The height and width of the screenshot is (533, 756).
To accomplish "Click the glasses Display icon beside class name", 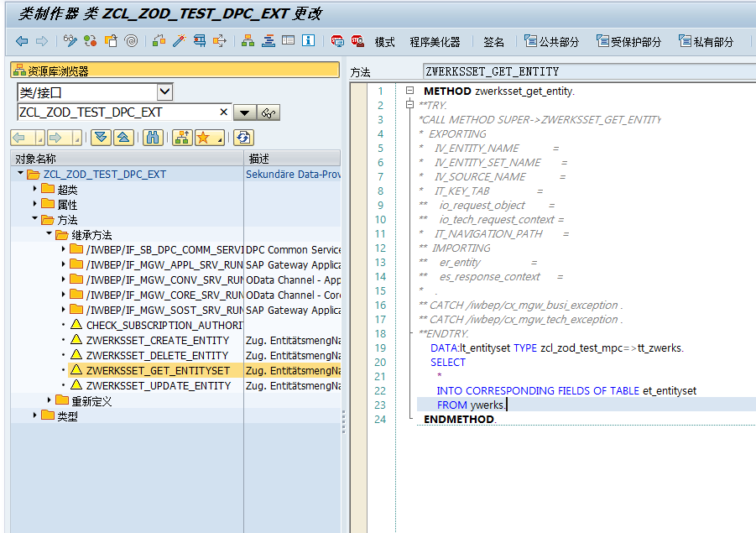I will tap(269, 112).
